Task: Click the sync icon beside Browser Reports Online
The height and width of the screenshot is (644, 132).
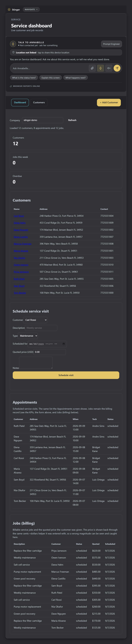Action: coord(11,86)
